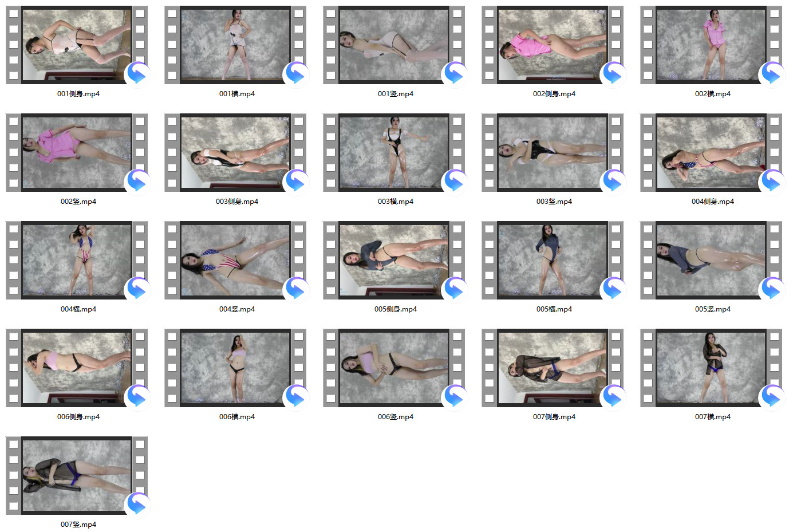Viewport: 793px width, 532px height.
Task: Click the file name text 001横.mp4
Action: coord(237,94)
